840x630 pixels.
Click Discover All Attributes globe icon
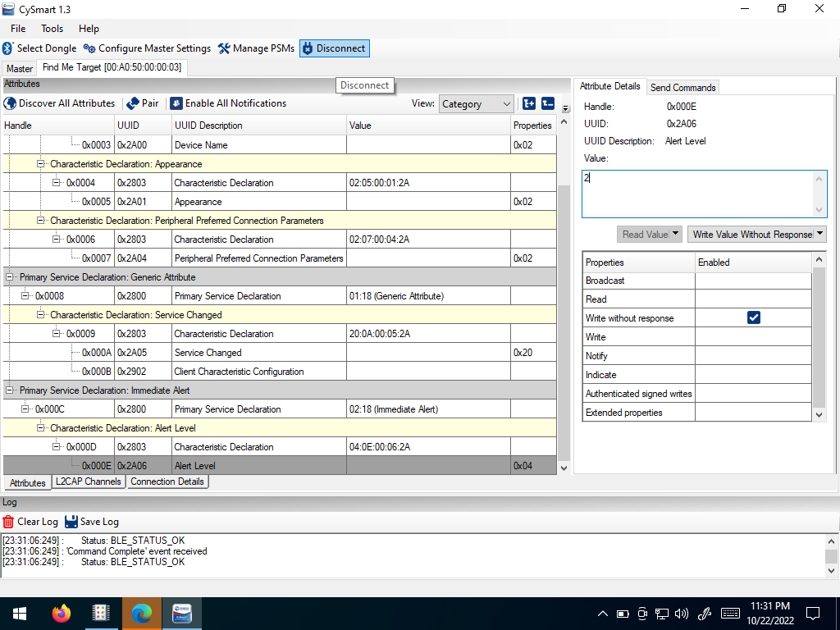tap(10, 103)
